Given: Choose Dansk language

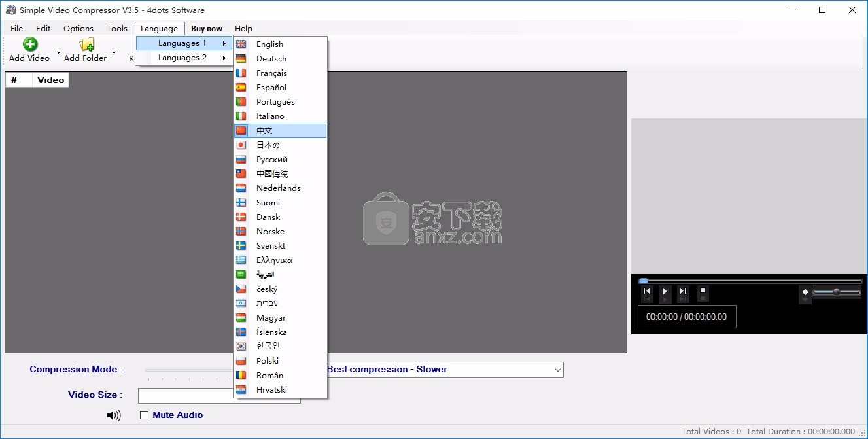Looking at the screenshot, I should tap(280, 217).
